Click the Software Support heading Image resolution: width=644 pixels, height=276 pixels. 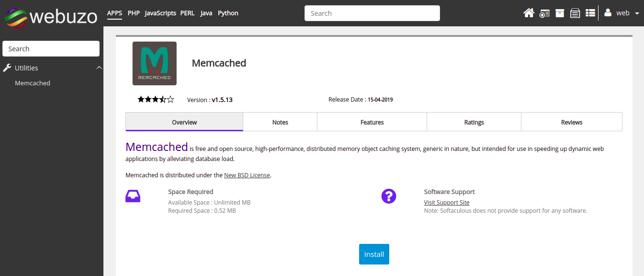[x=450, y=192]
